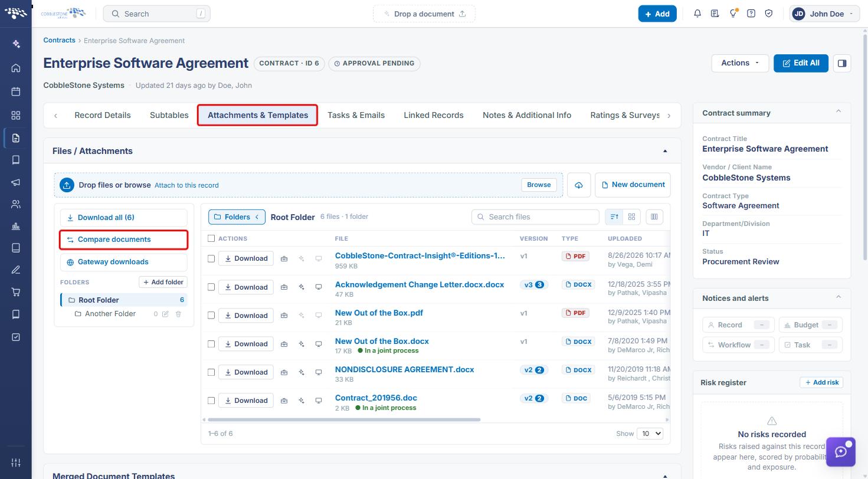
Task: Click monitor preview icon for Contract_201956.doc row
Action: tap(319, 401)
